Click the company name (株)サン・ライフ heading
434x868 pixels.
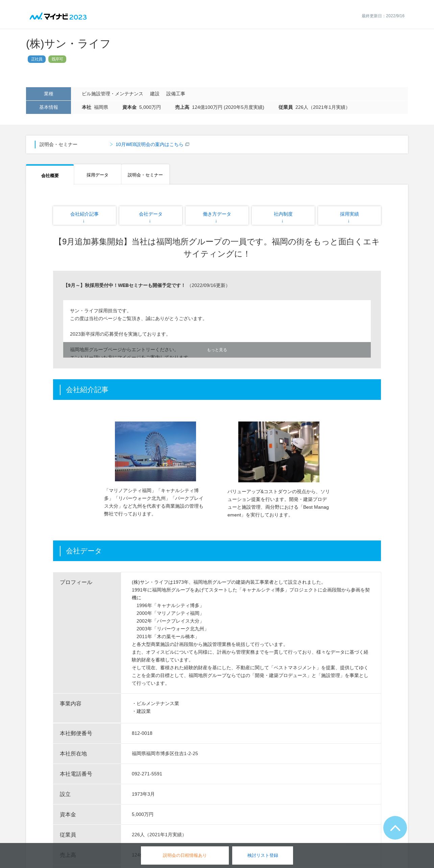[x=68, y=44]
